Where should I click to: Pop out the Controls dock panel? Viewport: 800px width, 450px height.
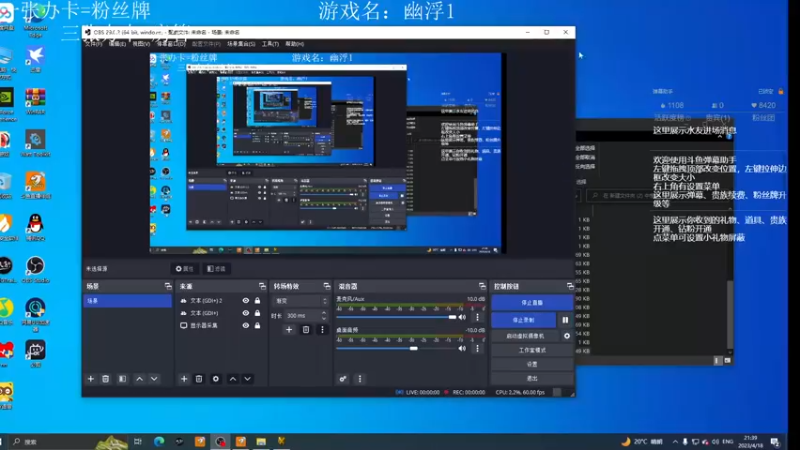tap(570, 287)
